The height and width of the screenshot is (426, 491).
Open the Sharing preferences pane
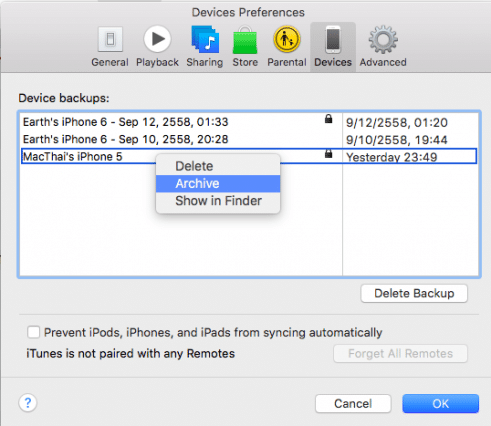pos(205,47)
